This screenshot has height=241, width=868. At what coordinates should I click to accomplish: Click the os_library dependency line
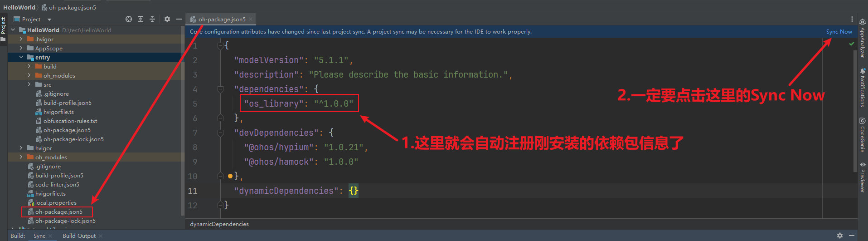[299, 103]
